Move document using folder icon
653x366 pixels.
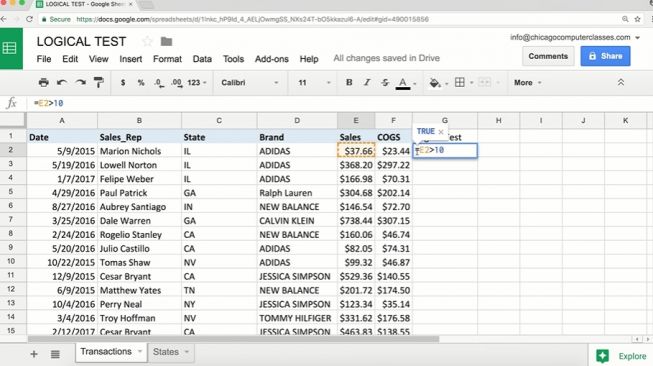point(166,41)
